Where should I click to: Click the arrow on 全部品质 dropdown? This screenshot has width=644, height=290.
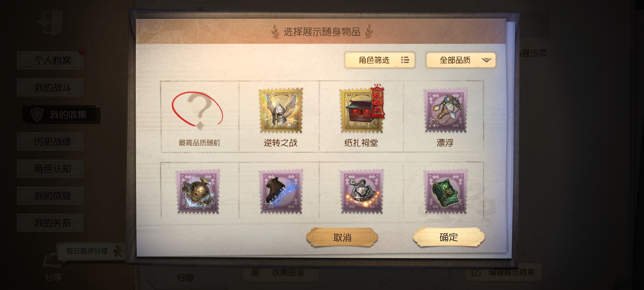486,60
